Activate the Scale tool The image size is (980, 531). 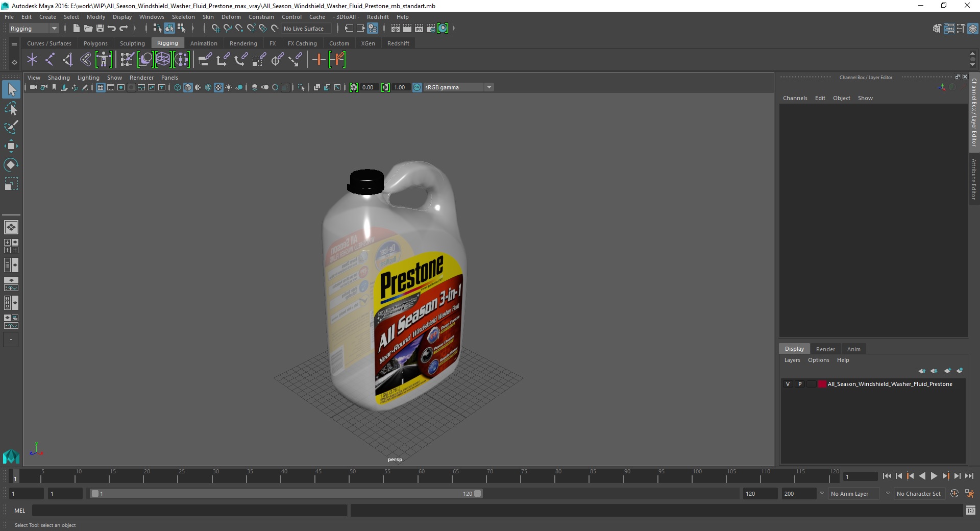11,183
